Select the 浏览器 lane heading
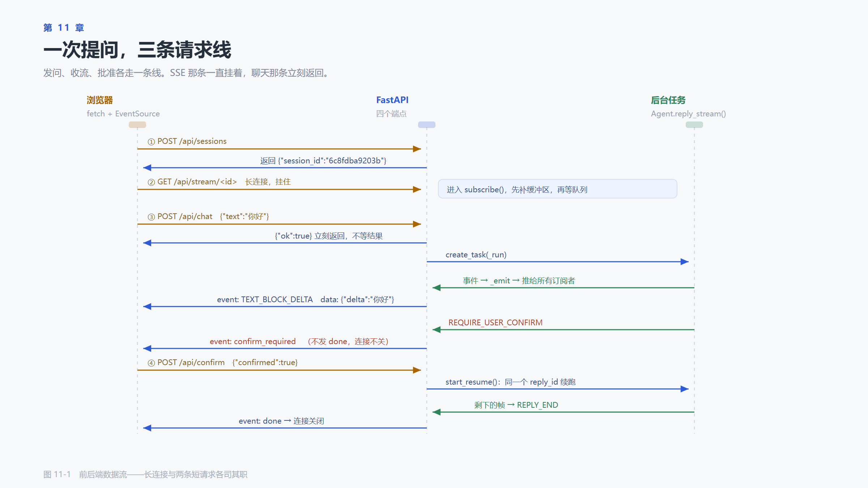Viewport: 868px width, 488px height. (100, 100)
